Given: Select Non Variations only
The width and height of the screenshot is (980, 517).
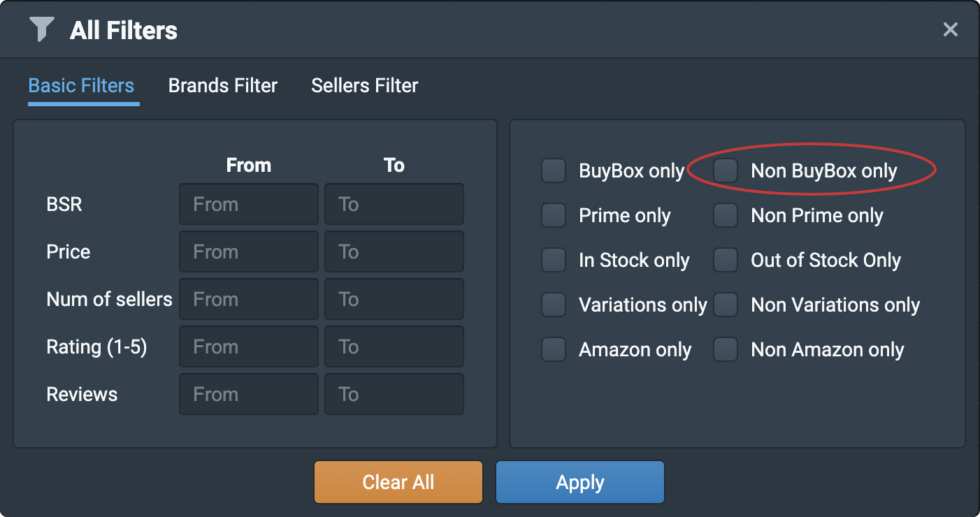Looking at the screenshot, I should pyautogui.click(x=726, y=305).
